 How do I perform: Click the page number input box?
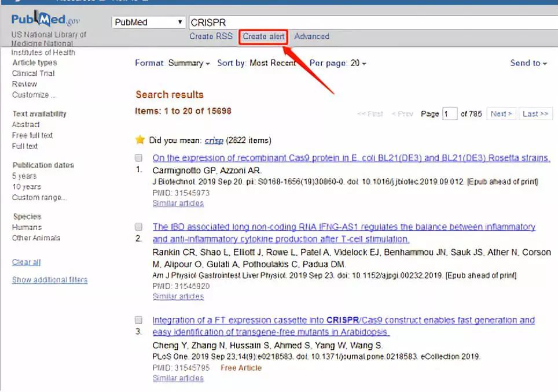(450, 114)
